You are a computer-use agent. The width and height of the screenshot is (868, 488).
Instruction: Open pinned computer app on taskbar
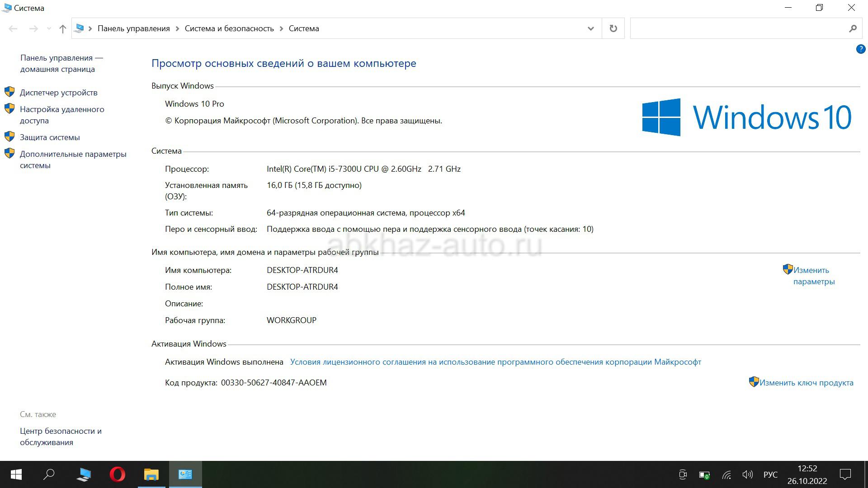point(84,474)
